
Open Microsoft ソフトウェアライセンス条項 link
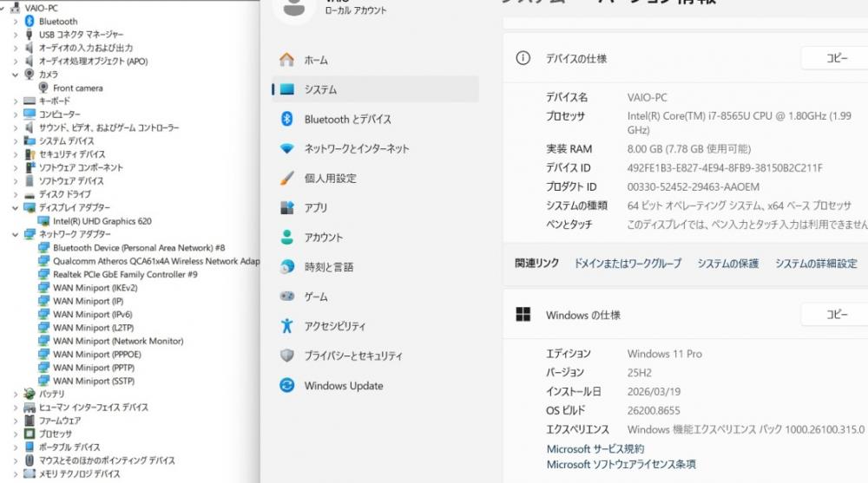click(621, 464)
